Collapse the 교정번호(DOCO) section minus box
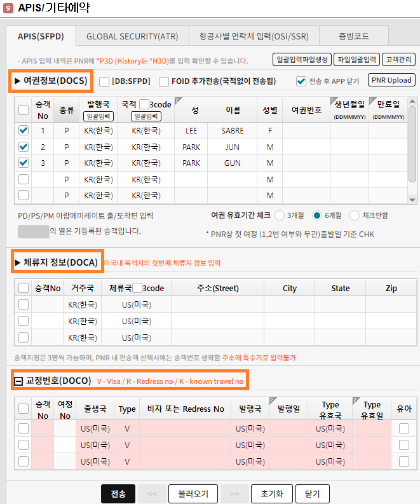Screen dimensions: 420x504 point(18,381)
